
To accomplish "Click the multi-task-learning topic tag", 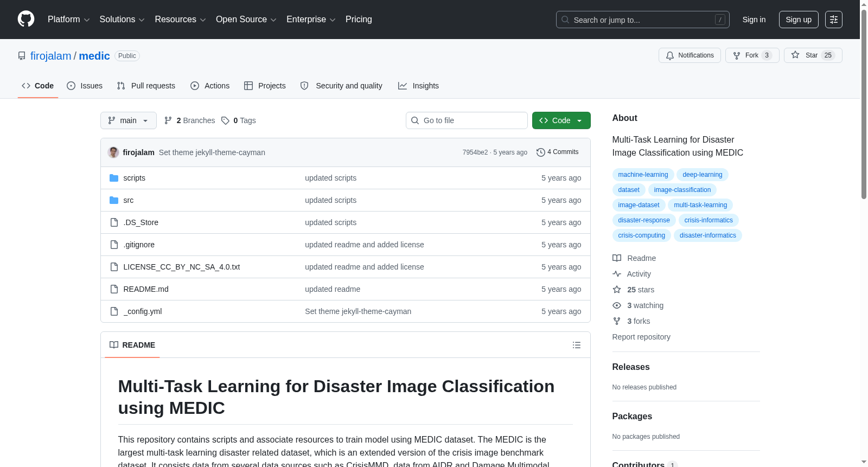I will pos(700,205).
